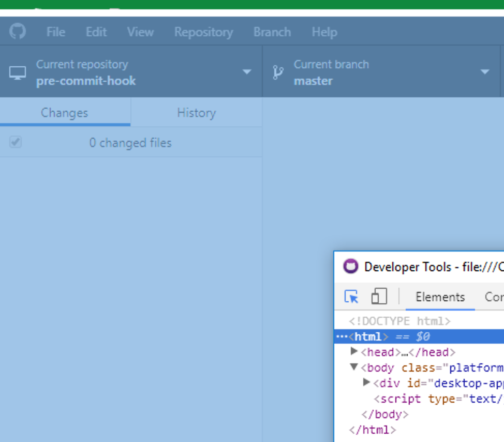Viewport: 504px width, 442px height.
Task: Open the Edit menu
Action: [96, 32]
